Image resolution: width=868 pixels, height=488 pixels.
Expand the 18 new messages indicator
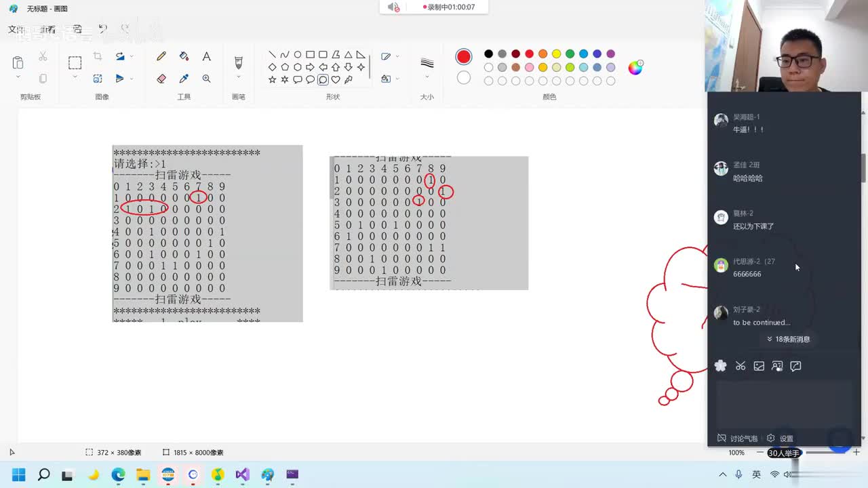tap(788, 339)
